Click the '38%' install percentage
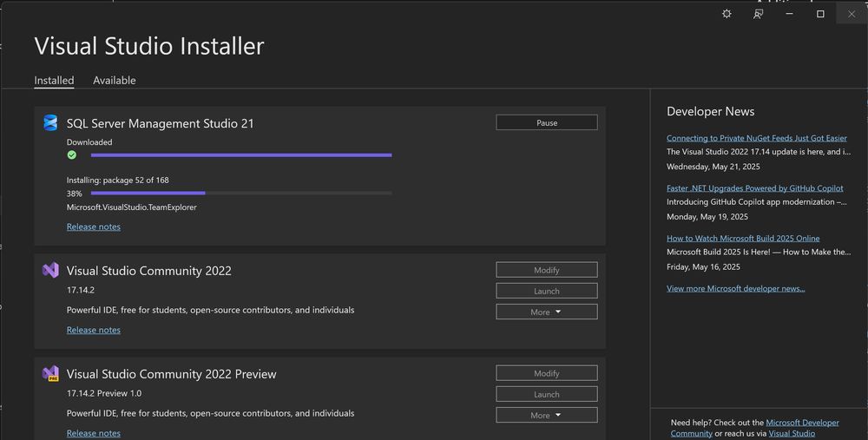 click(74, 194)
